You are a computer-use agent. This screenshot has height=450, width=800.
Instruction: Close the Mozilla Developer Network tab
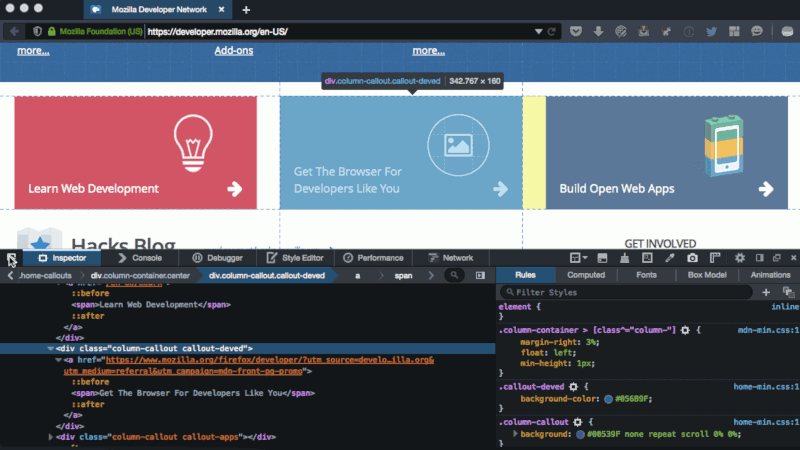point(221,9)
